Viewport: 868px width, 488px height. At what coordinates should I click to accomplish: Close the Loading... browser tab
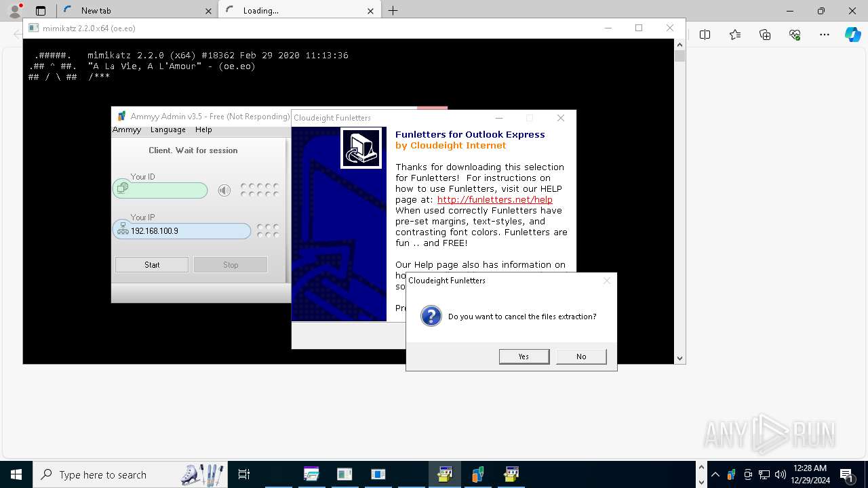point(370,11)
